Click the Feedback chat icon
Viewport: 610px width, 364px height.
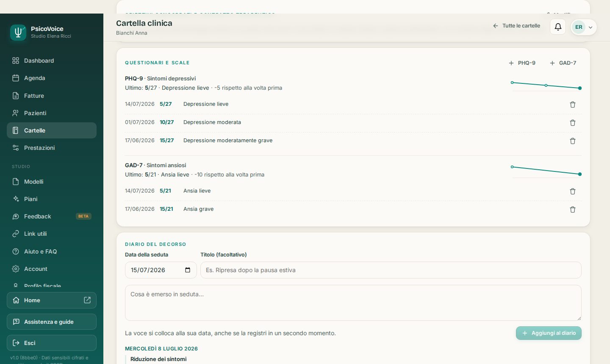16,216
